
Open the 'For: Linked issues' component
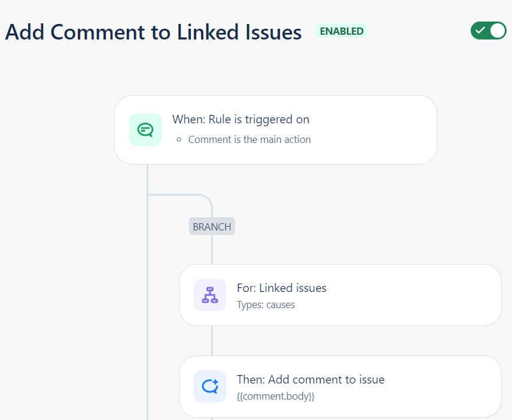click(340, 294)
